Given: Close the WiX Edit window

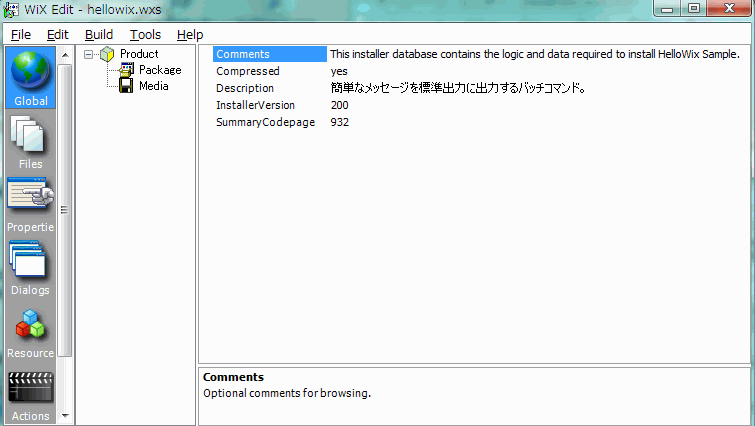Looking at the screenshot, I should point(729,9).
